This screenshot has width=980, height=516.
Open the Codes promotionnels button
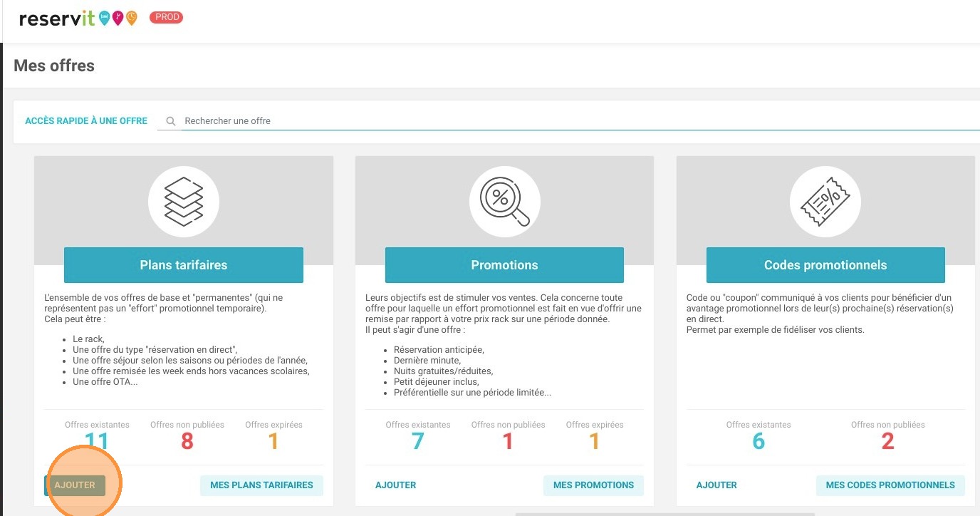tap(825, 265)
